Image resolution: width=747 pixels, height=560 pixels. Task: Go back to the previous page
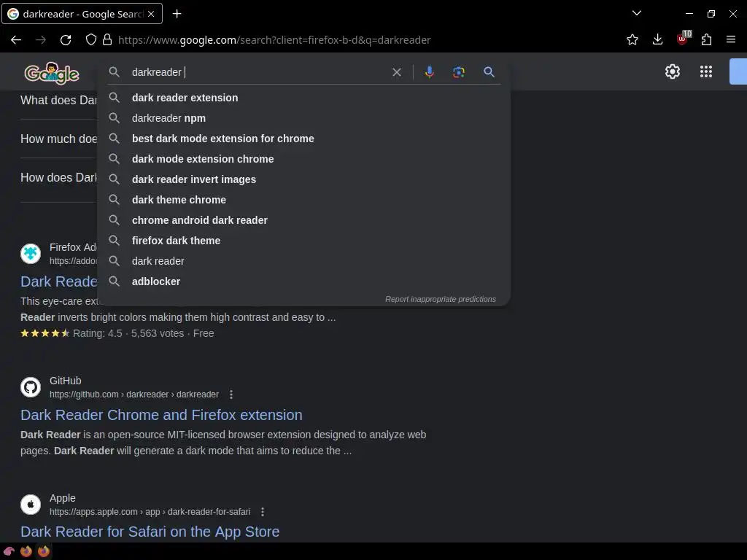(x=16, y=40)
